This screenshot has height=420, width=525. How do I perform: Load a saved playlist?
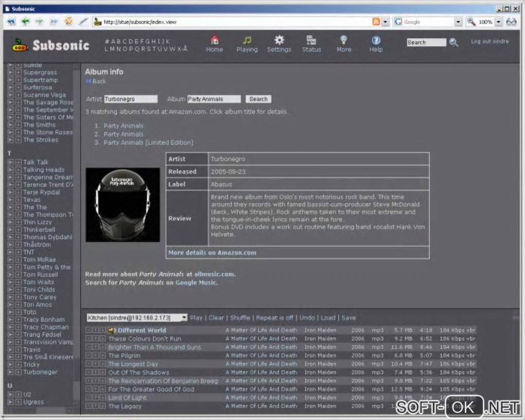328,318
